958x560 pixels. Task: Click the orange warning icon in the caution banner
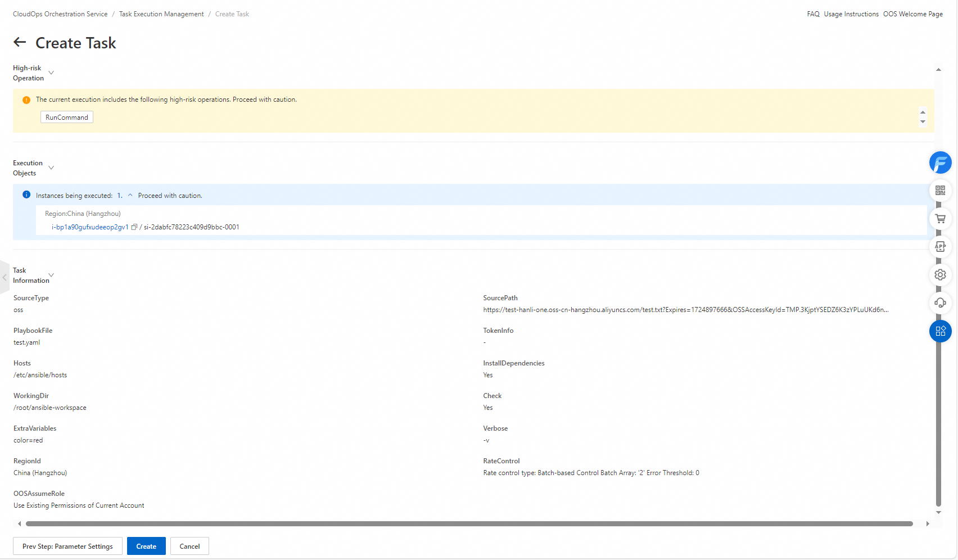click(x=26, y=100)
